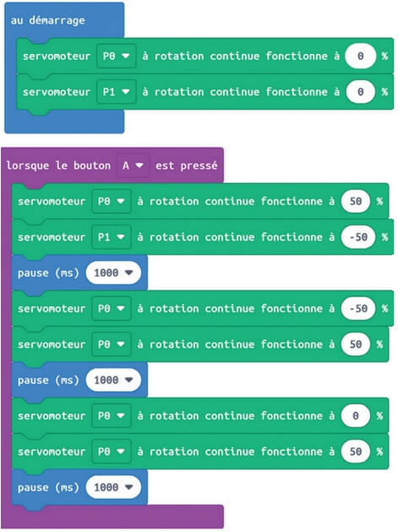Edit the 0 % value of startup P1 servo
Image resolution: width=398 pixels, height=532 pixels.
click(360, 92)
